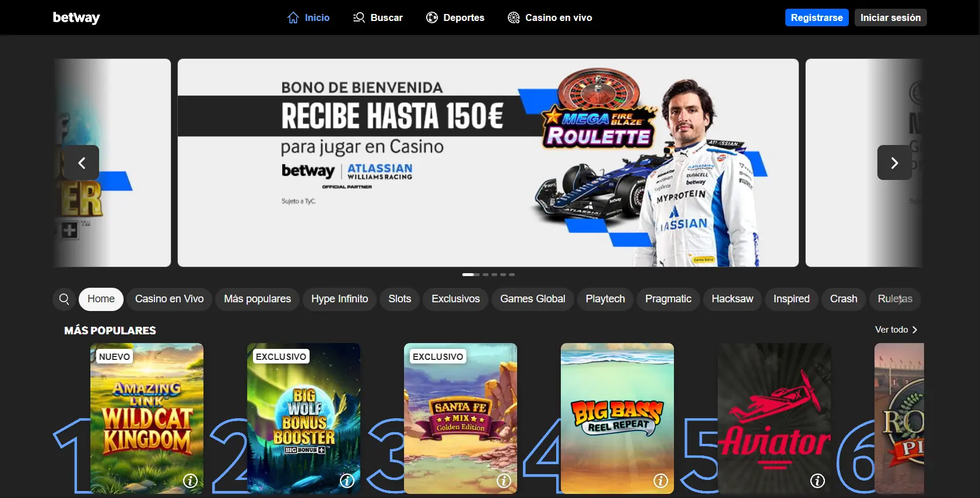The height and width of the screenshot is (498, 980).
Task: Open the Más populares category tab
Action: tap(258, 299)
